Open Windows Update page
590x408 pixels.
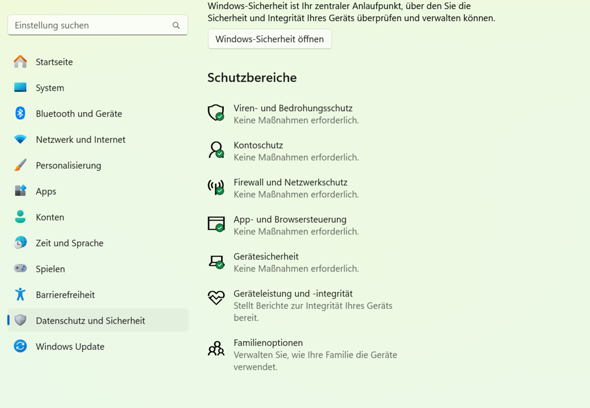98,346
